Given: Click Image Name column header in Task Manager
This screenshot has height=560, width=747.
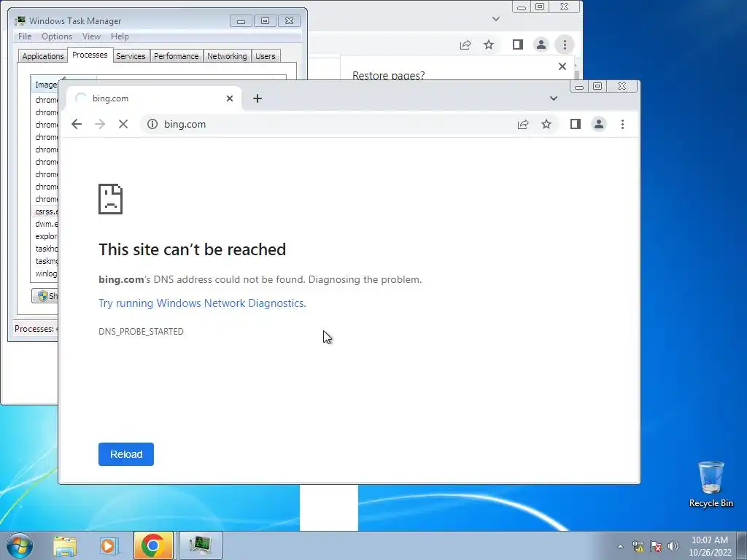Looking at the screenshot, I should tap(46, 85).
